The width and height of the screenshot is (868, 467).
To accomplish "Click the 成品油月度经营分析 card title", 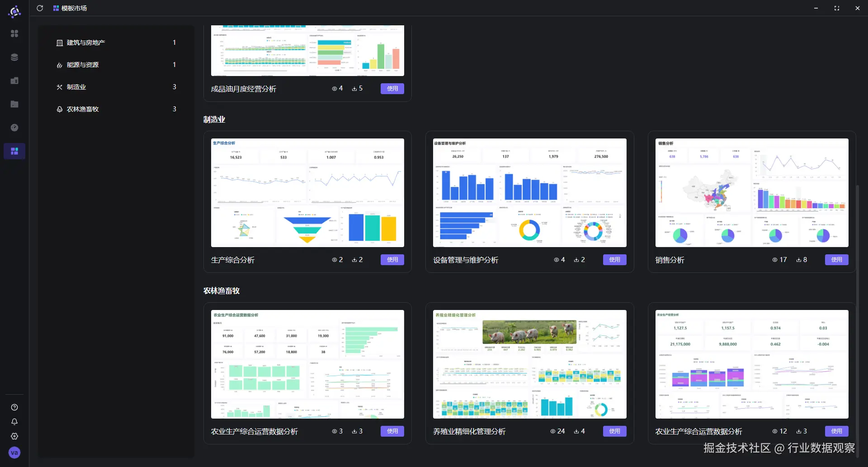I will [x=244, y=89].
